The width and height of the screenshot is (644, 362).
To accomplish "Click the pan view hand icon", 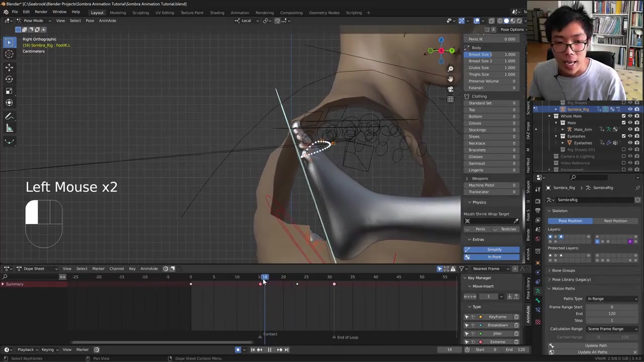I will [450, 79].
